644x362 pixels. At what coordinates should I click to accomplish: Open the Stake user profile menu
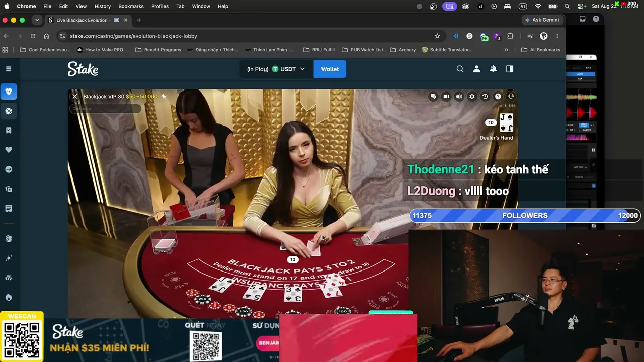[x=476, y=69]
